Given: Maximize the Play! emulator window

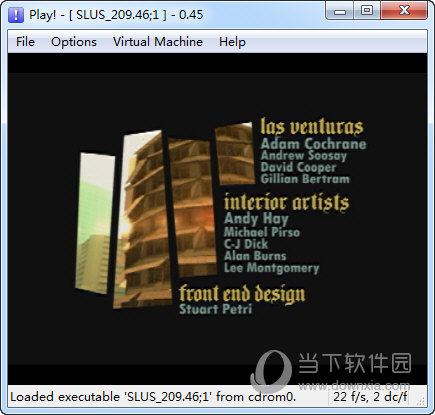Looking at the screenshot, I should click(x=367, y=11).
